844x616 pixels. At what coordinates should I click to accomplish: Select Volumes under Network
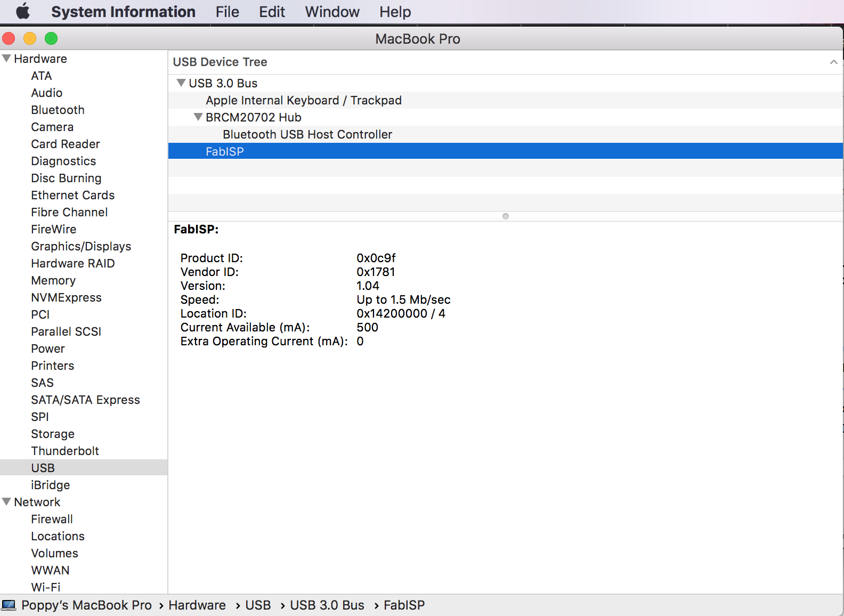click(55, 553)
